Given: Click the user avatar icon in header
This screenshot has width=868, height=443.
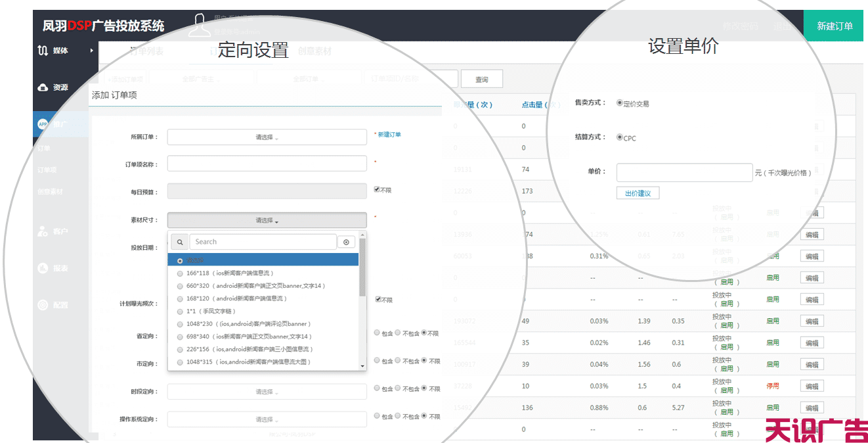Looking at the screenshot, I should coord(198,26).
